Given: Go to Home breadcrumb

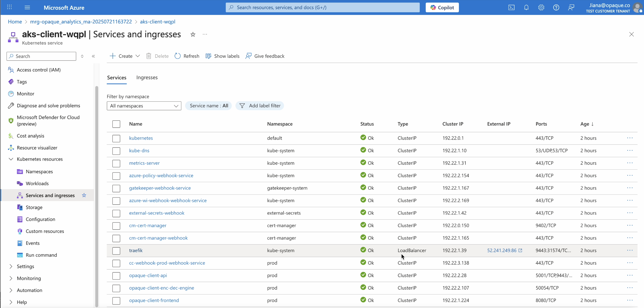Looking at the screenshot, I should 15,21.
